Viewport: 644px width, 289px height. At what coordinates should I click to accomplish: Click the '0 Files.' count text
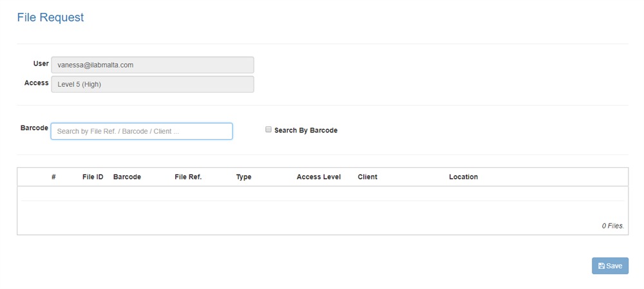[x=612, y=226]
